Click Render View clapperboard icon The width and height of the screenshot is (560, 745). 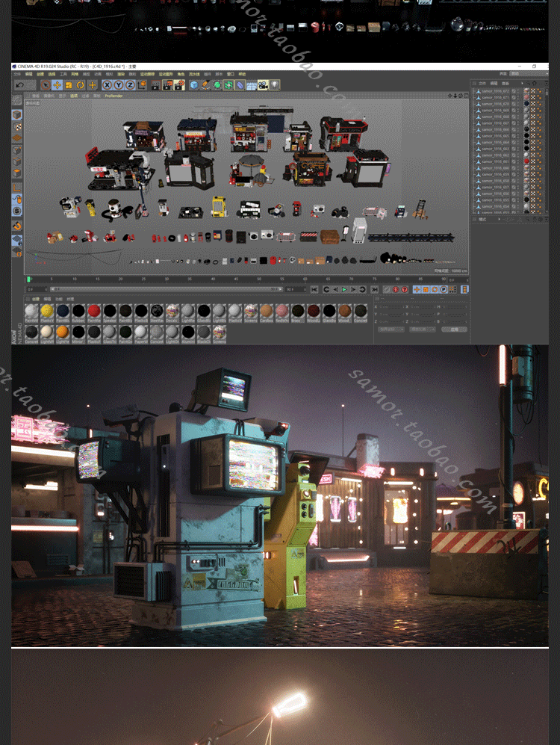click(155, 85)
